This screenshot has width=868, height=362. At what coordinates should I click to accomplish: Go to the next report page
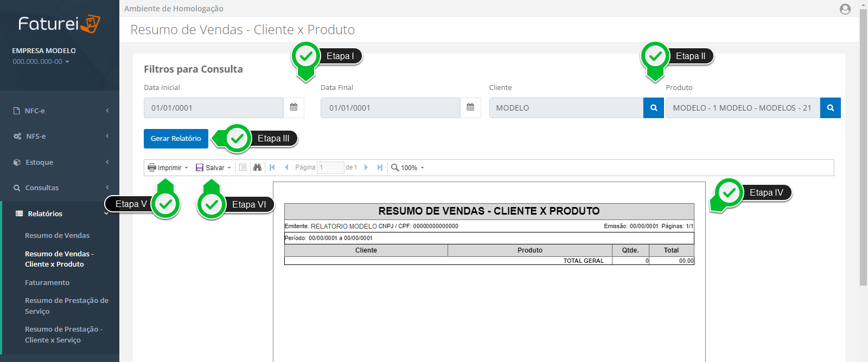coord(366,167)
